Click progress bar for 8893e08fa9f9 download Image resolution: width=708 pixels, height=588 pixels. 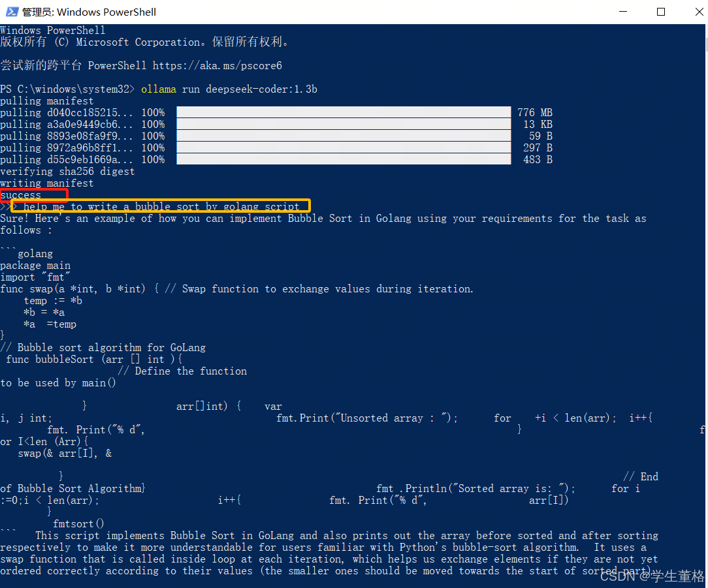click(344, 136)
